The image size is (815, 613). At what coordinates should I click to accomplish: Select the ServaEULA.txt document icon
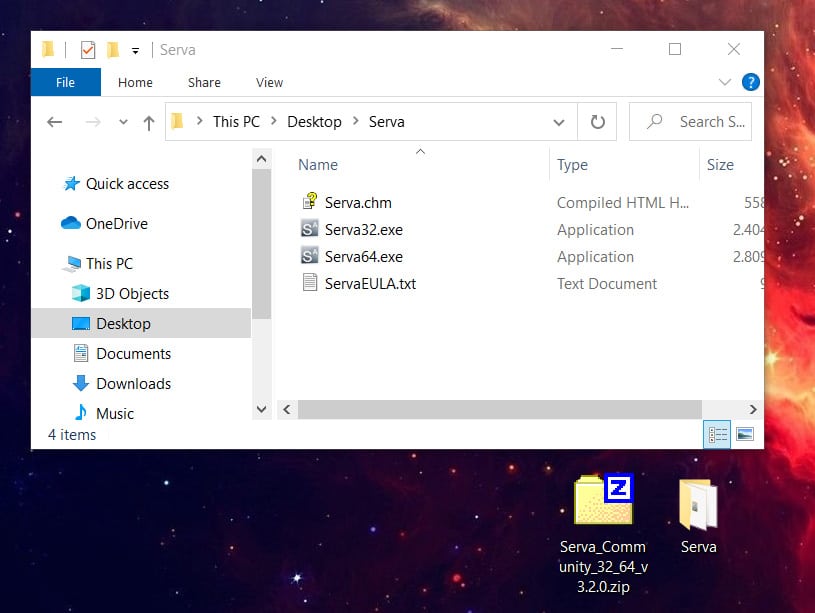click(310, 283)
